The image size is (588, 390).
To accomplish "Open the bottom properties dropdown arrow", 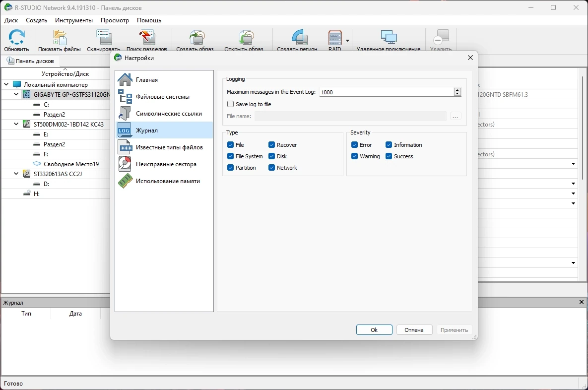I will [x=573, y=263].
